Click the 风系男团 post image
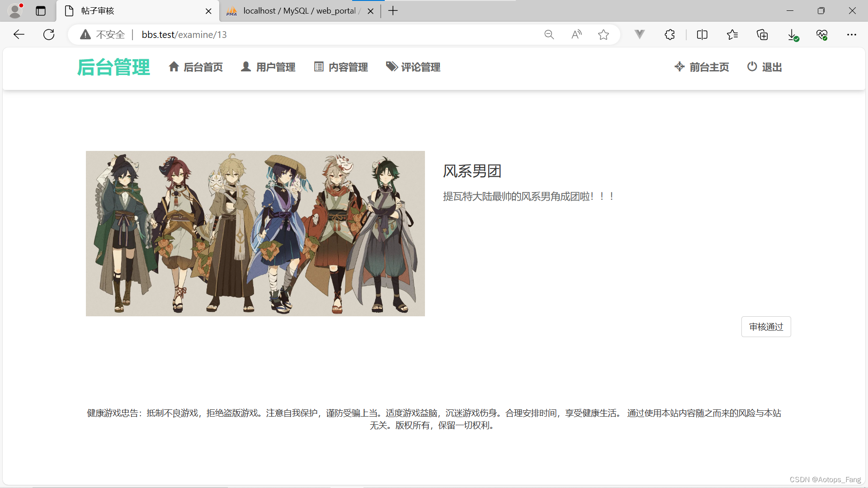The height and width of the screenshot is (488, 868). click(255, 234)
